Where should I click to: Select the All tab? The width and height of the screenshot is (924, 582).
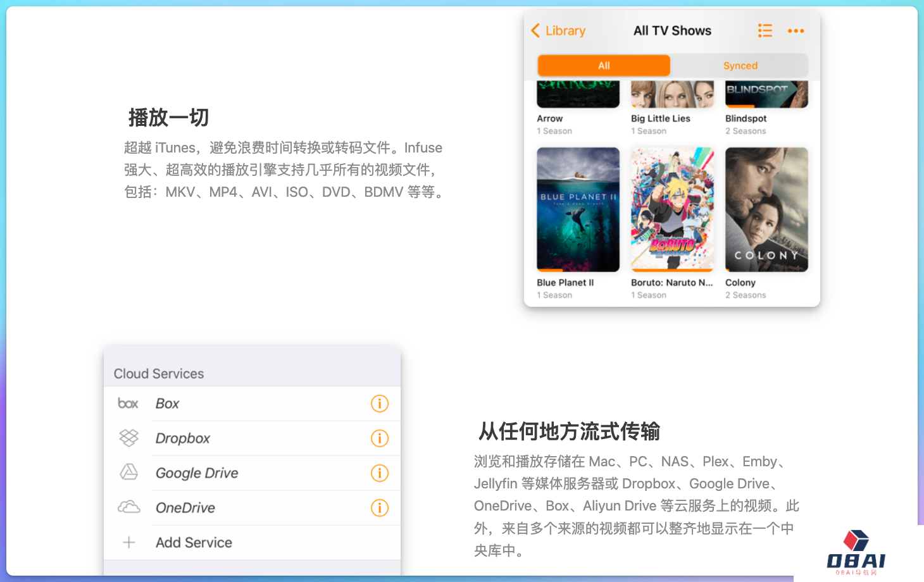click(x=604, y=66)
